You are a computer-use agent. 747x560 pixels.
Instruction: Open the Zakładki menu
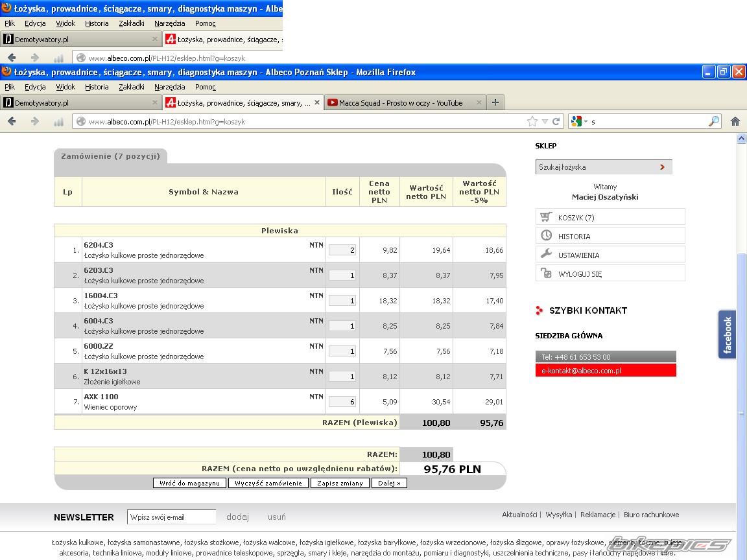pyautogui.click(x=132, y=87)
